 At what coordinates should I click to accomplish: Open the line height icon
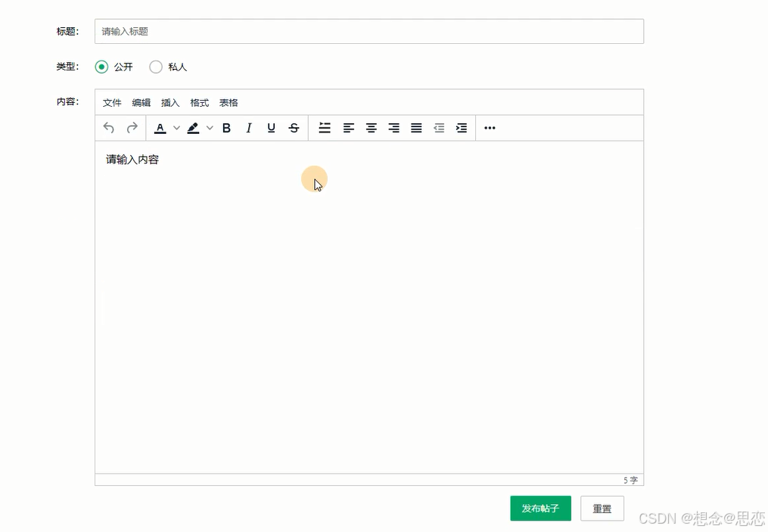[325, 128]
